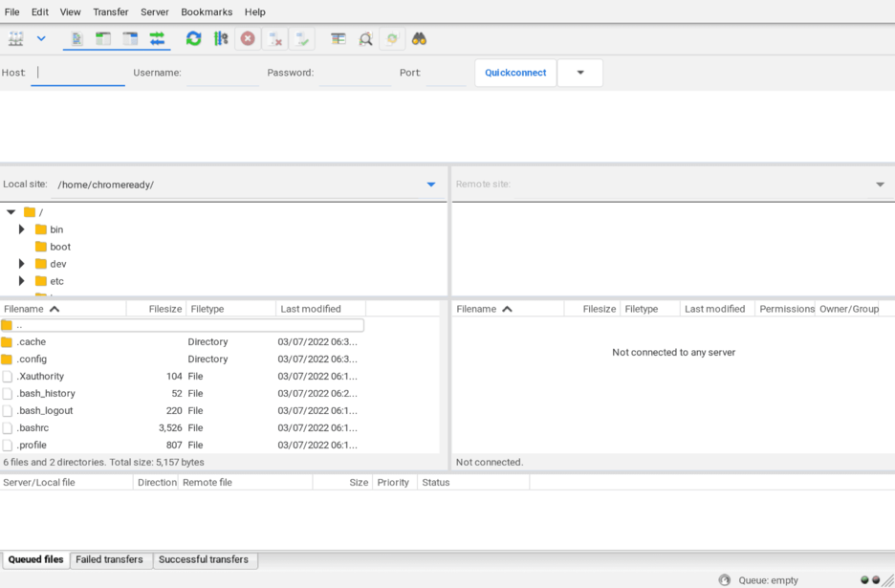Open the File menu
This screenshot has height=588, width=895.
click(x=12, y=12)
